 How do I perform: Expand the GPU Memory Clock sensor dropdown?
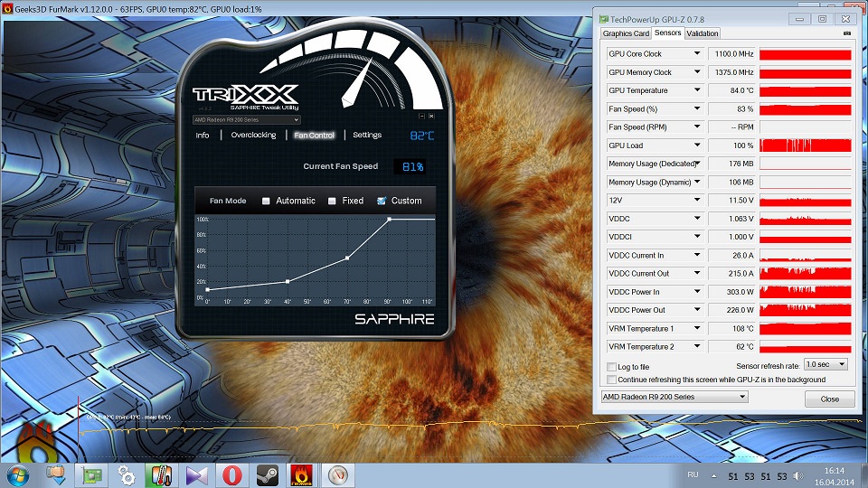[697, 72]
